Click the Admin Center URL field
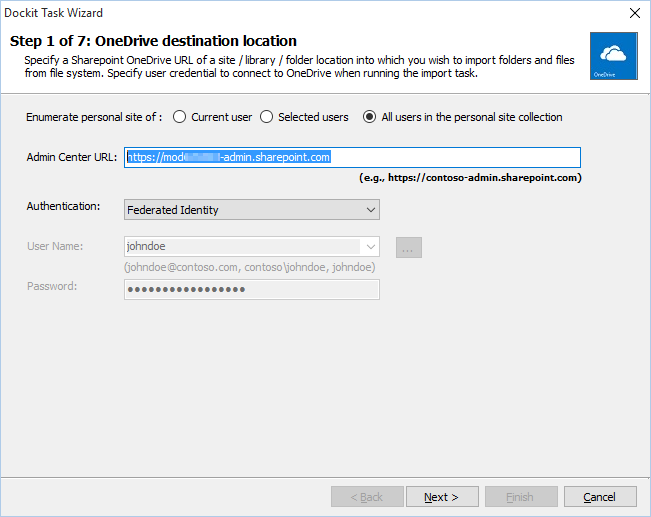651x517 pixels. pos(352,157)
